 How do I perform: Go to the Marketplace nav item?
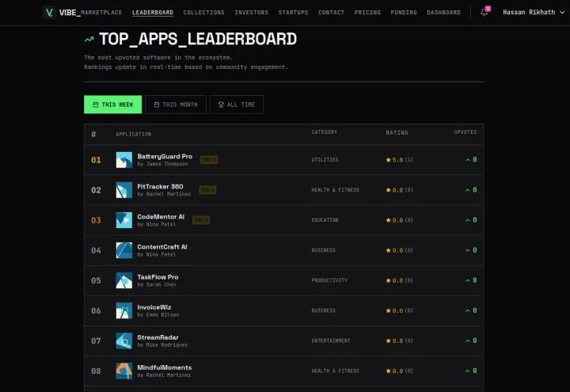pyautogui.click(x=101, y=13)
